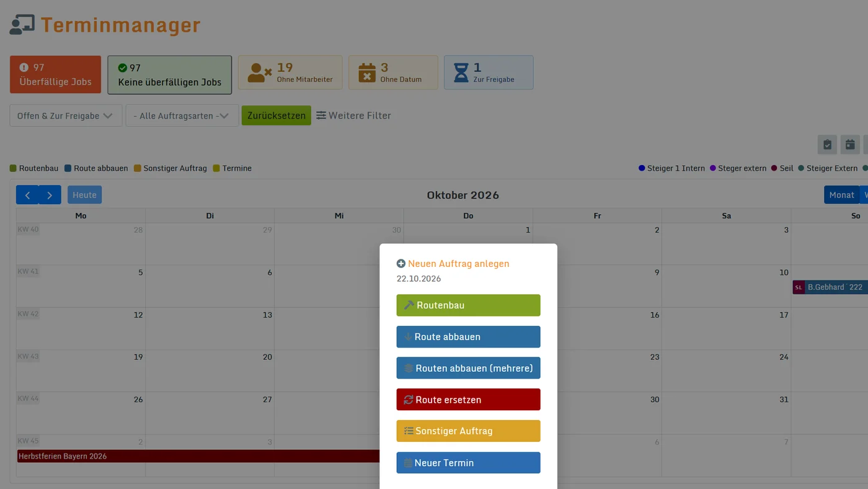Viewport: 868px width, 489px height.
Task: Select October 31 in the calendar
Action: [x=784, y=400]
